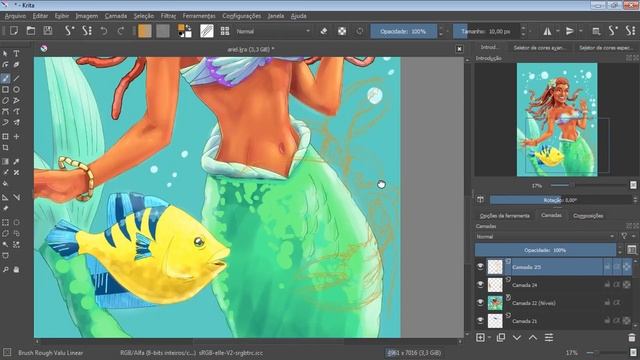
Task: Open brush blending mode Normal dropdown
Action: [x=273, y=31]
